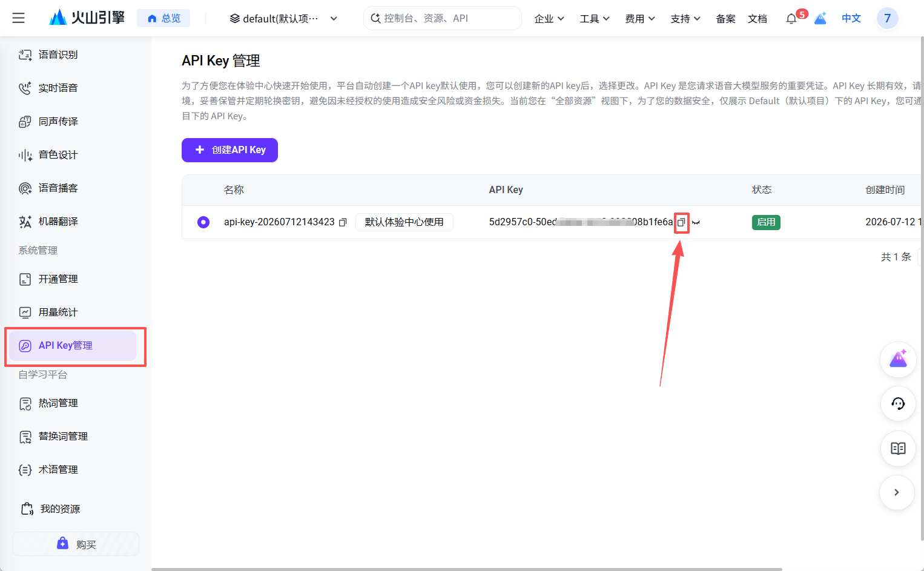Click the 火山引擎 logo
The image size is (924, 571).
pyautogui.click(x=87, y=18)
